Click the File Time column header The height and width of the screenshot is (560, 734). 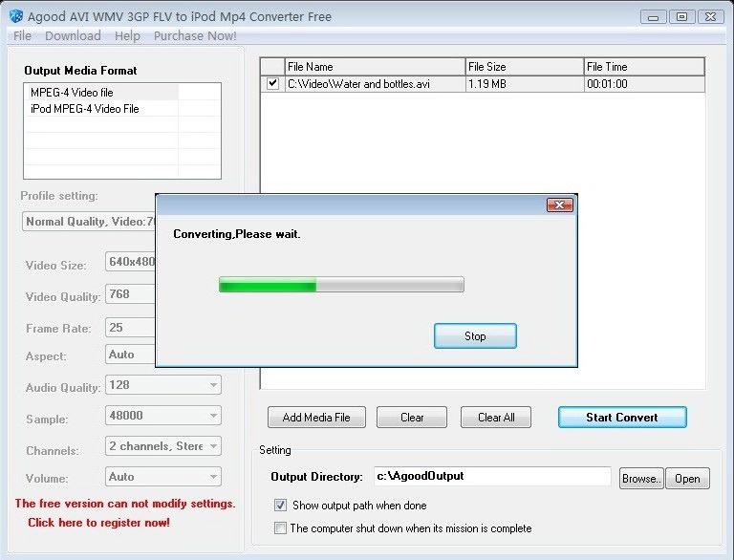click(644, 67)
